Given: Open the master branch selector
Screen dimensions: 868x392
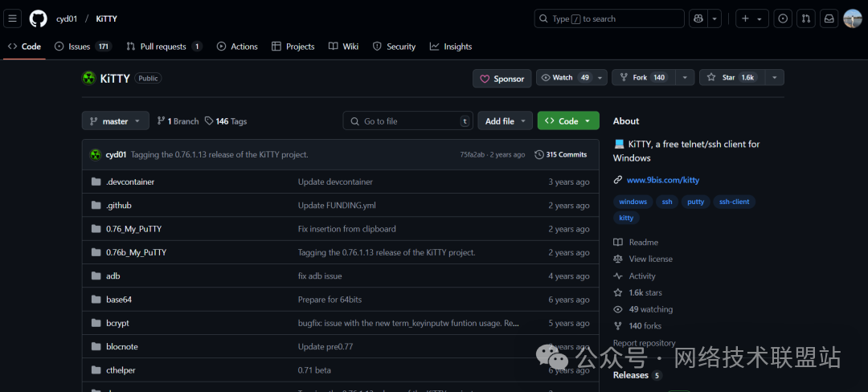Looking at the screenshot, I should pos(116,121).
